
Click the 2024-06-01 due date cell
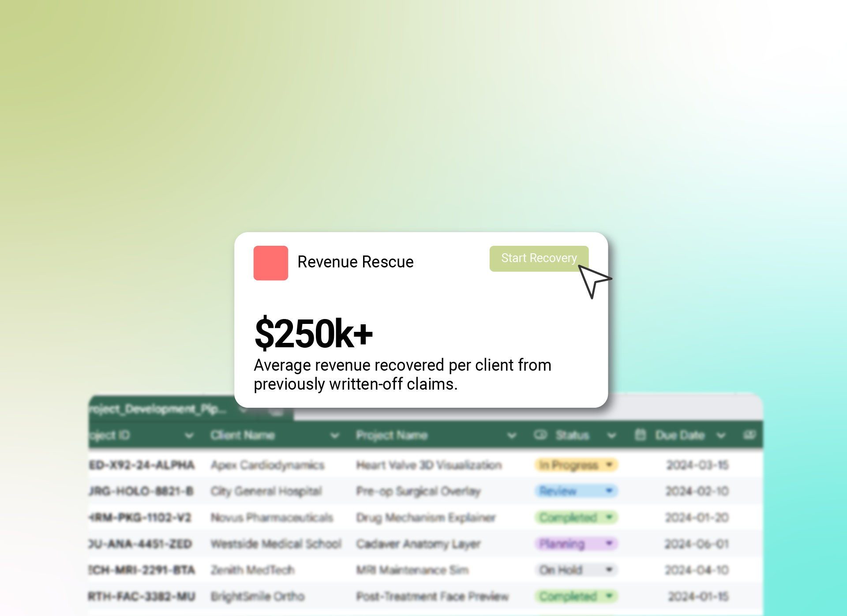pos(697,544)
